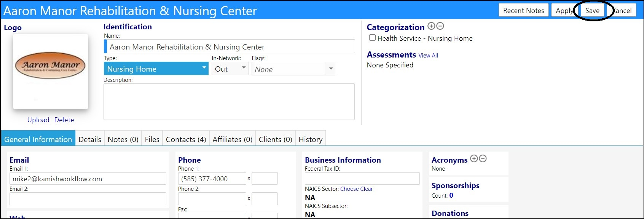
Task: Clear the NAICS Sector
Action: [x=367, y=189]
